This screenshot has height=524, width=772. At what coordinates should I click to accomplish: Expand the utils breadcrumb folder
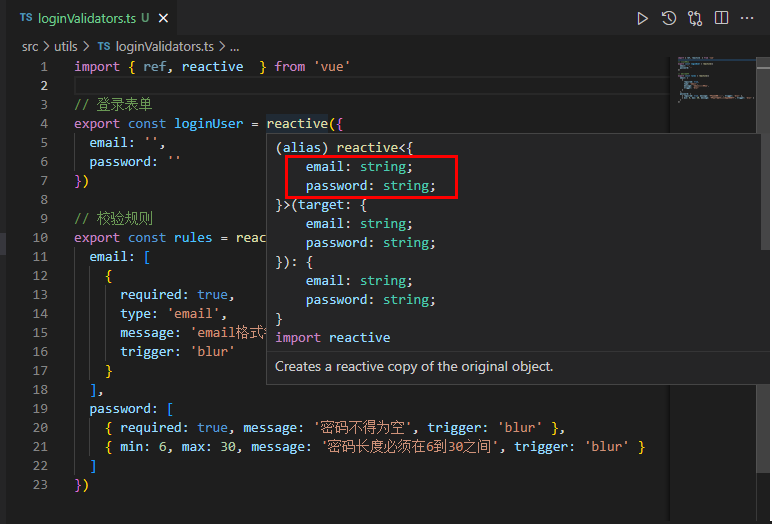(x=65, y=46)
